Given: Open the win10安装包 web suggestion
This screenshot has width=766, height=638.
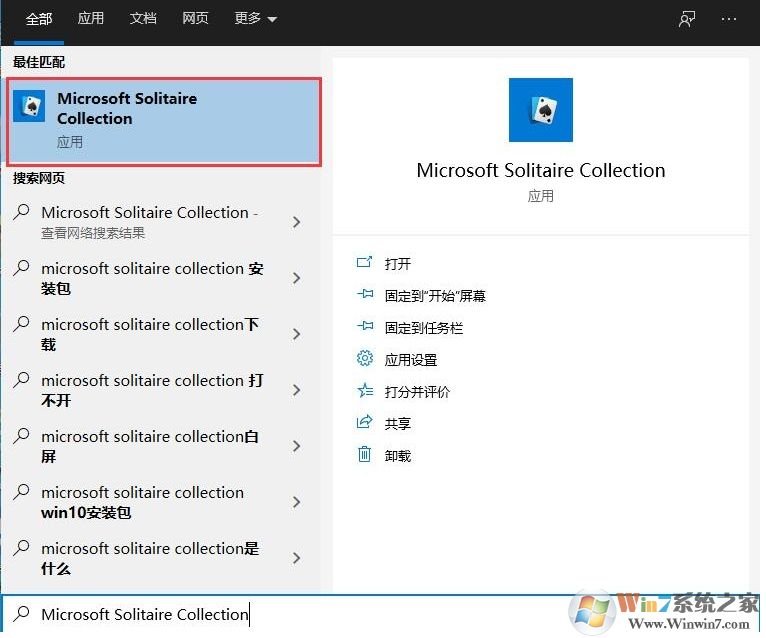Looking at the screenshot, I should click(x=142, y=502).
